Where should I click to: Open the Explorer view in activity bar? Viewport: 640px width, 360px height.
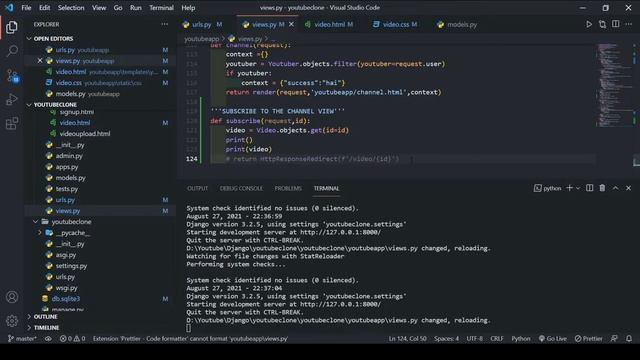tap(12, 27)
